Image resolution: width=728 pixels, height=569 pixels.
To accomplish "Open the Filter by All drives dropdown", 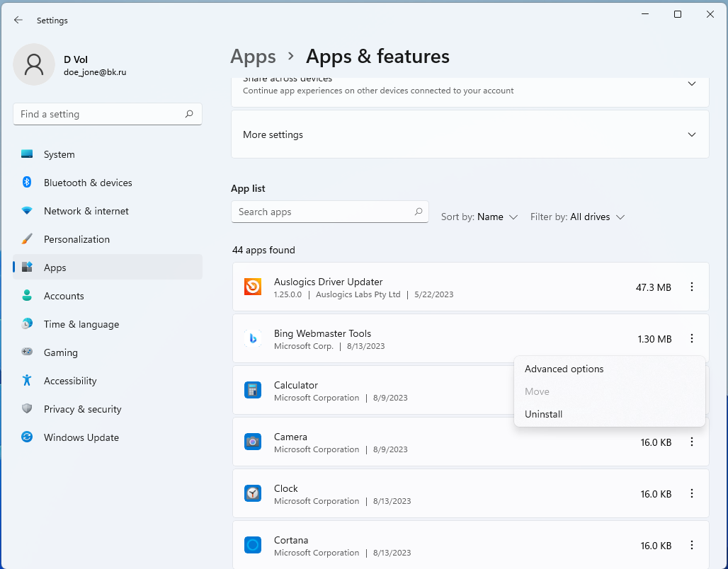I will [578, 217].
